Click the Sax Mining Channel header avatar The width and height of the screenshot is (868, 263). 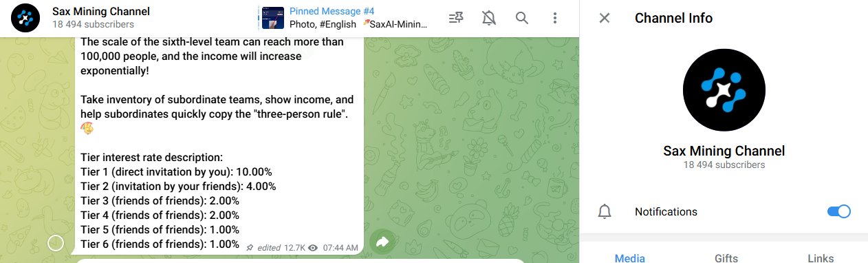pos(25,18)
